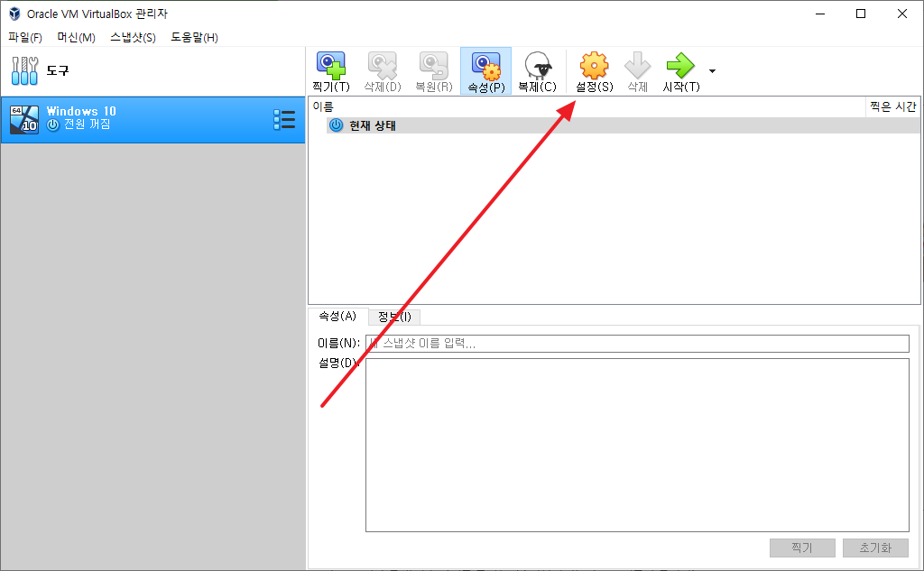Click the Reset (초기화) button
924x571 pixels.
point(875,548)
